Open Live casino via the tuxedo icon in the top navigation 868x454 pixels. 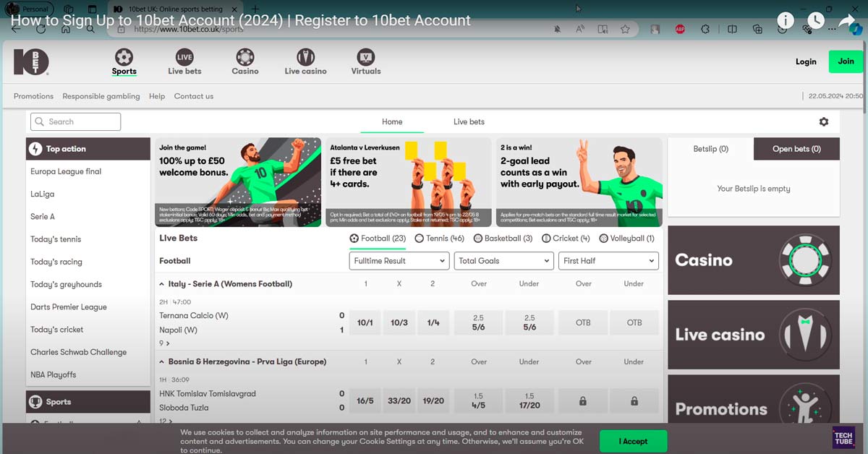[305, 56]
